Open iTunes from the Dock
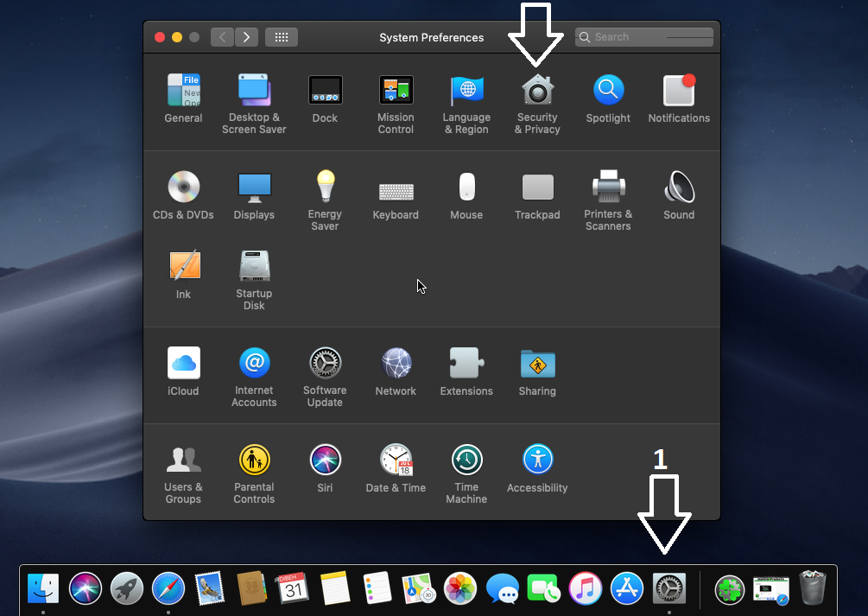The image size is (868, 616). (586, 587)
